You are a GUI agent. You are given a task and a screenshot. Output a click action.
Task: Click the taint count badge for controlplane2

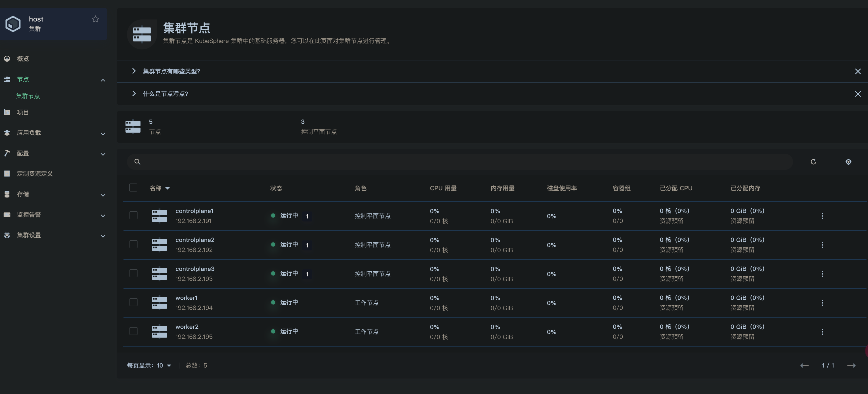pos(307,245)
